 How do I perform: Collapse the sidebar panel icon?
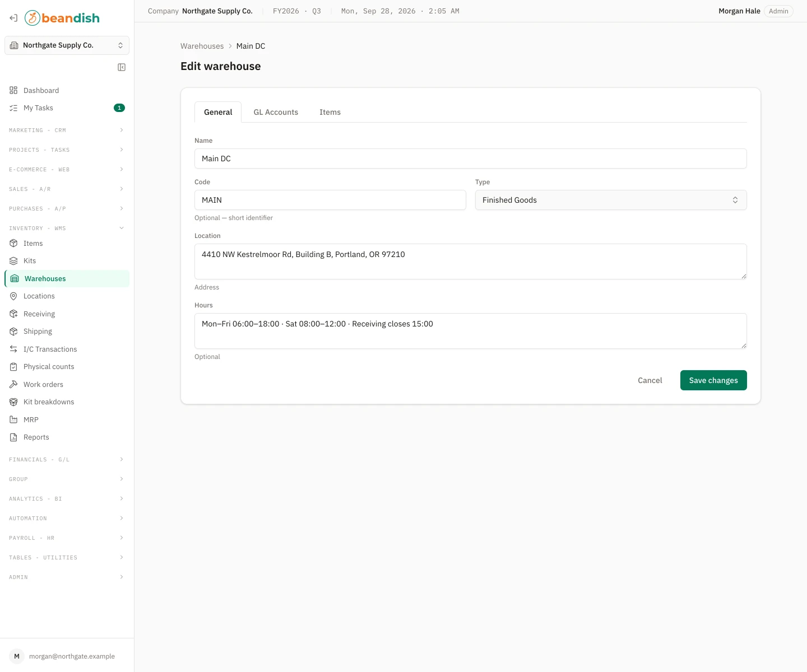[122, 67]
